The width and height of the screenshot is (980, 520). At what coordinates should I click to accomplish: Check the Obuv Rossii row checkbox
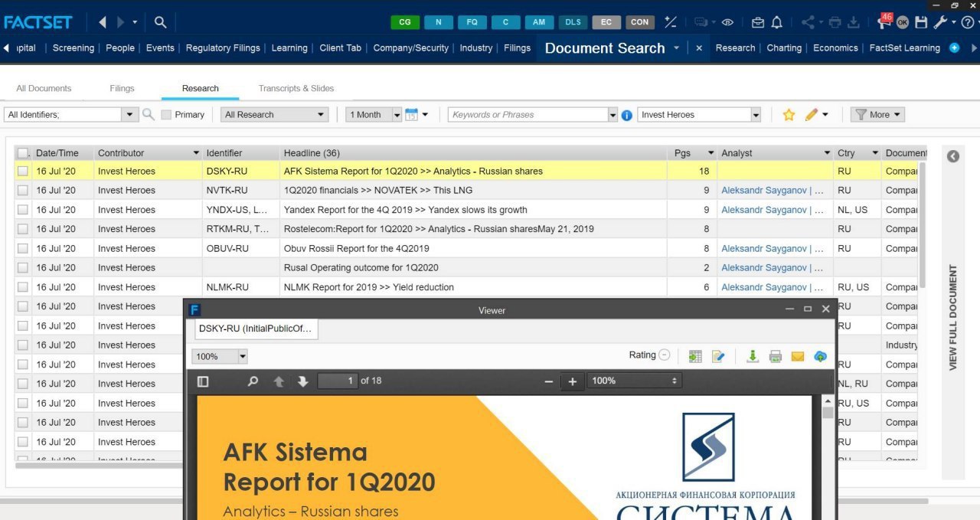click(23, 249)
